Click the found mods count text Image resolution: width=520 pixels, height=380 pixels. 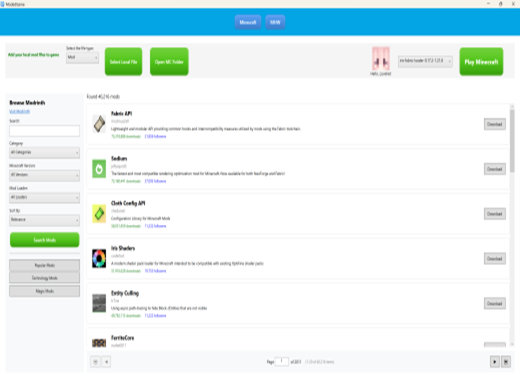[103, 96]
